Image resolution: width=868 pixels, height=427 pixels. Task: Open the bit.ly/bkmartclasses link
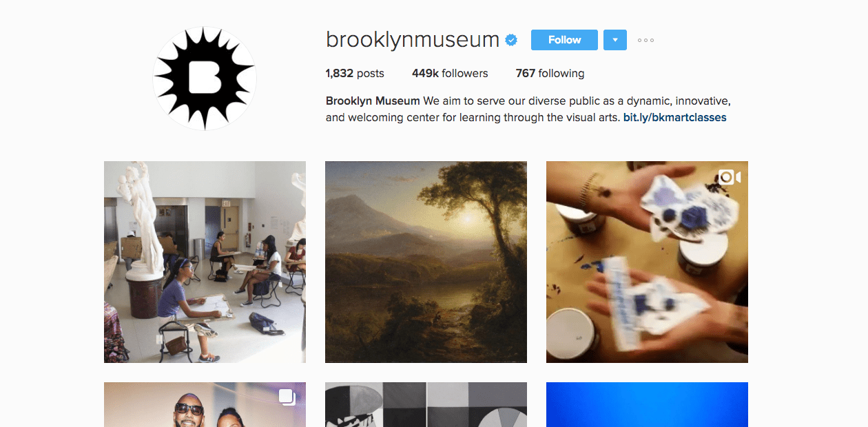point(674,117)
